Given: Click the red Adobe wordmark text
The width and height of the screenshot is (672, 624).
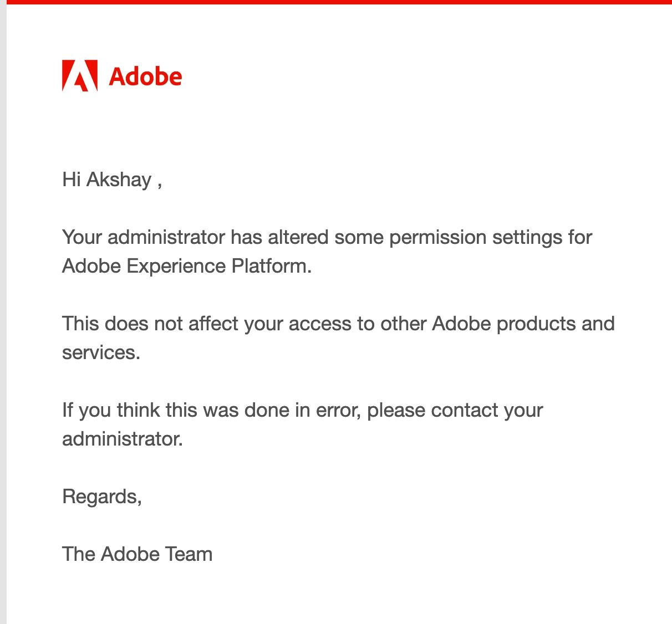Looking at the screenshot, I should coord(145,76).
